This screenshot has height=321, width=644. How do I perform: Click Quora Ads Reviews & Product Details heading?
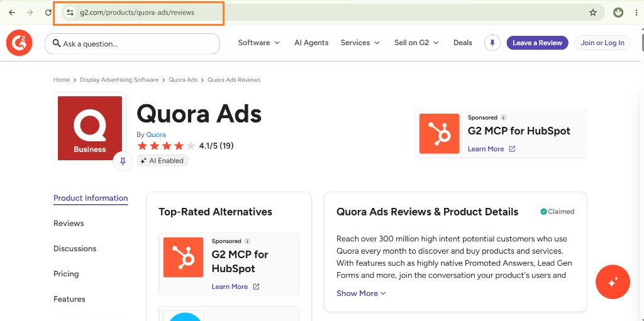tap(427, 212)
